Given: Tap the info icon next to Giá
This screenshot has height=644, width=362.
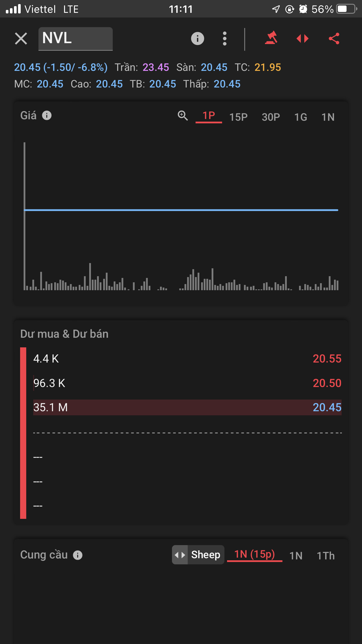Looking at the screenshot, I should [47, 116].
